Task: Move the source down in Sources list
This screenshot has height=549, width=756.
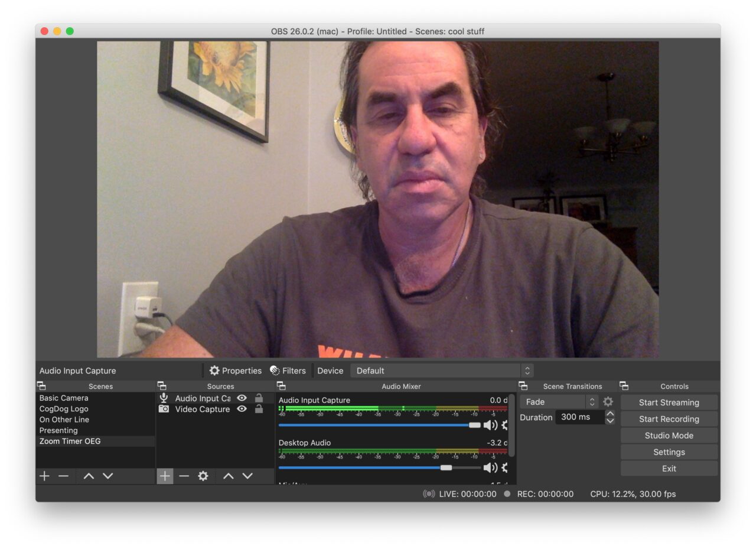Action: pyautogui.click(x=247, y=476)
